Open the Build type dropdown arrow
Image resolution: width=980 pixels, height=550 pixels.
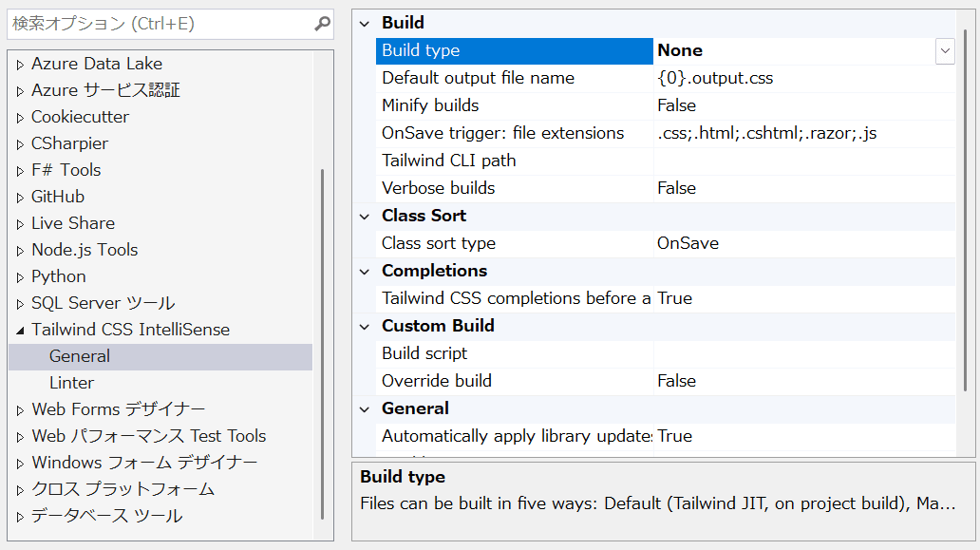tap(945, 51)
